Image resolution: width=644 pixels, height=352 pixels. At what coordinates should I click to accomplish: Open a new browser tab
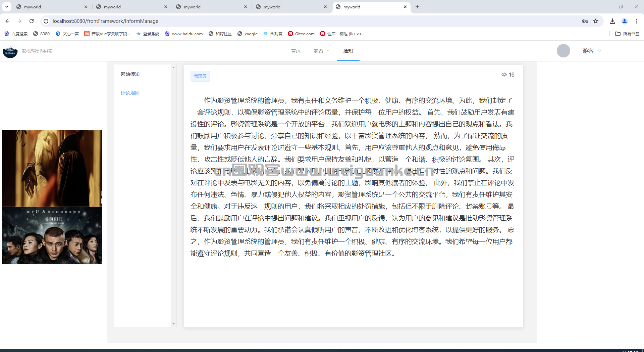pyautogui.click(x=417, y=7)
